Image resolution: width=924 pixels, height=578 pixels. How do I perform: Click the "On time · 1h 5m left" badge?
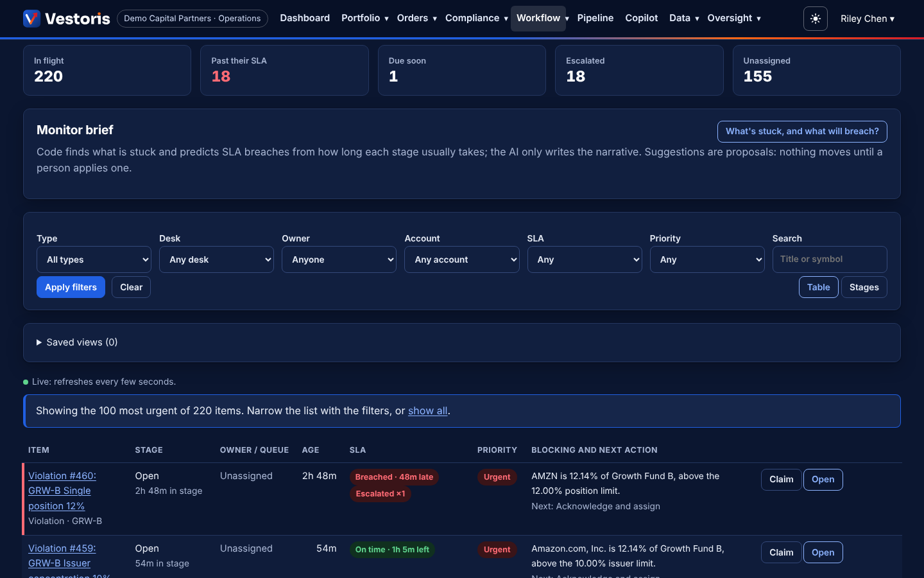coord(392,550)
